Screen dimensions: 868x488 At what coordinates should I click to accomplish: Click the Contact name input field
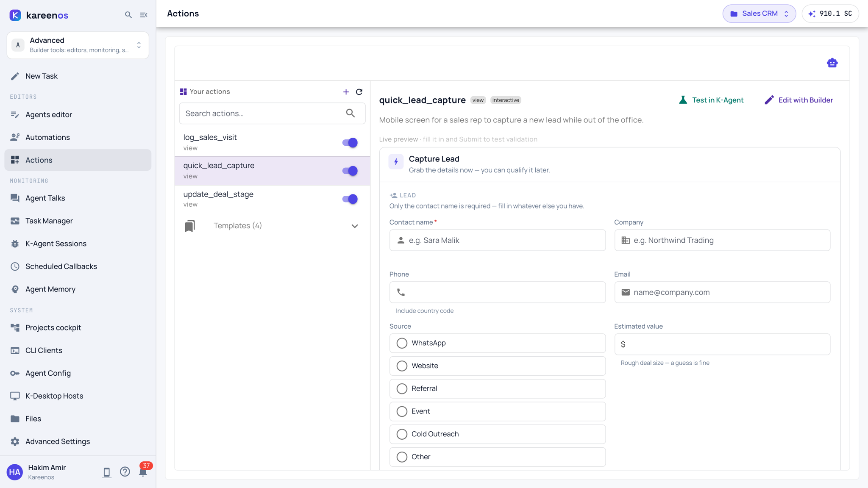(497, 240)
